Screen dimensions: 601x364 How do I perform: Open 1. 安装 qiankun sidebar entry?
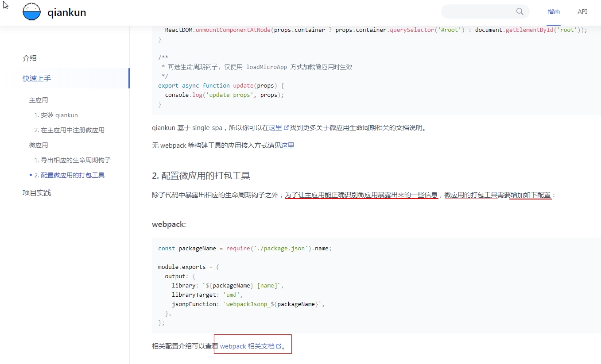point(56,115)
